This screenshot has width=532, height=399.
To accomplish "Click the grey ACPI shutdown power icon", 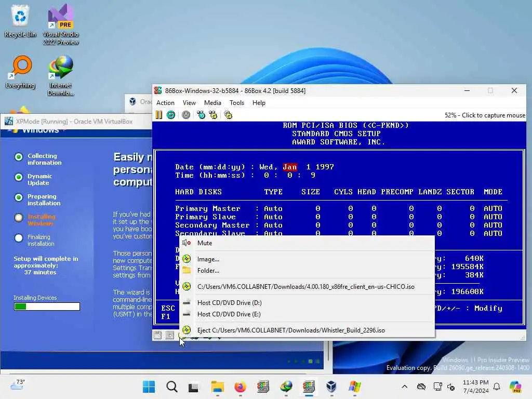I will (186, 115).
